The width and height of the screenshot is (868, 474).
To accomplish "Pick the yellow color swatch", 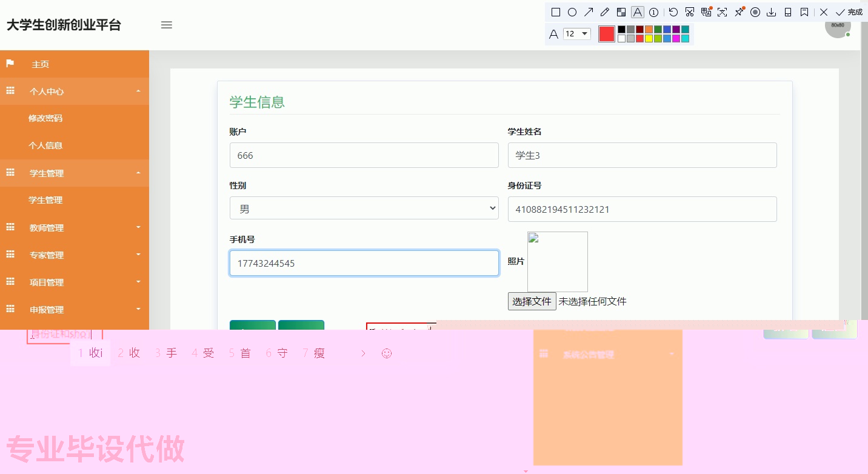I will click(x=649, y=38).
